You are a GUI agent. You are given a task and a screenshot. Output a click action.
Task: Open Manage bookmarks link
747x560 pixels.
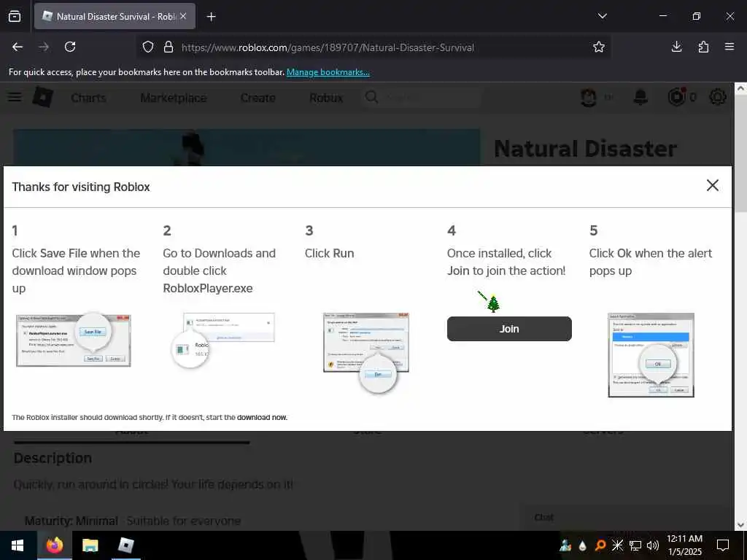tap(328, 72)
